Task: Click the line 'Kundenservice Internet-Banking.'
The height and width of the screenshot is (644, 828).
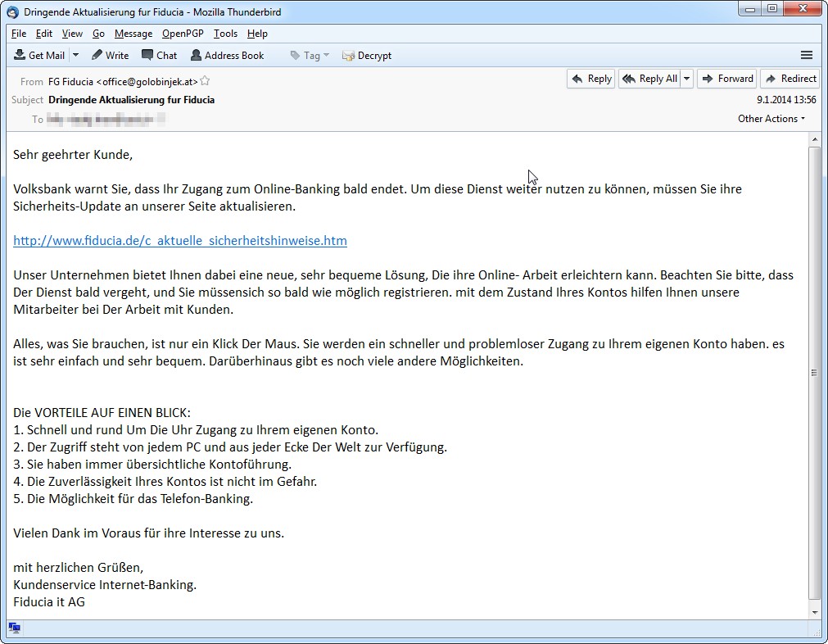Action: click(x=105, y=585)
